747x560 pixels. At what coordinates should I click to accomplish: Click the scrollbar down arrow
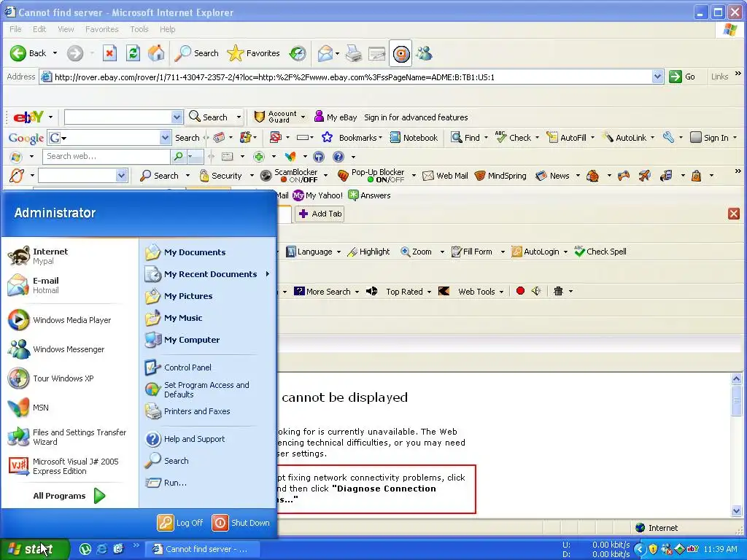point(736,511)
